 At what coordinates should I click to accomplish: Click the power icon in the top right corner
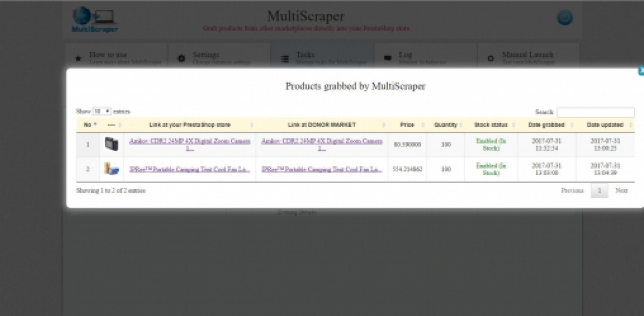tap(563, 17)
